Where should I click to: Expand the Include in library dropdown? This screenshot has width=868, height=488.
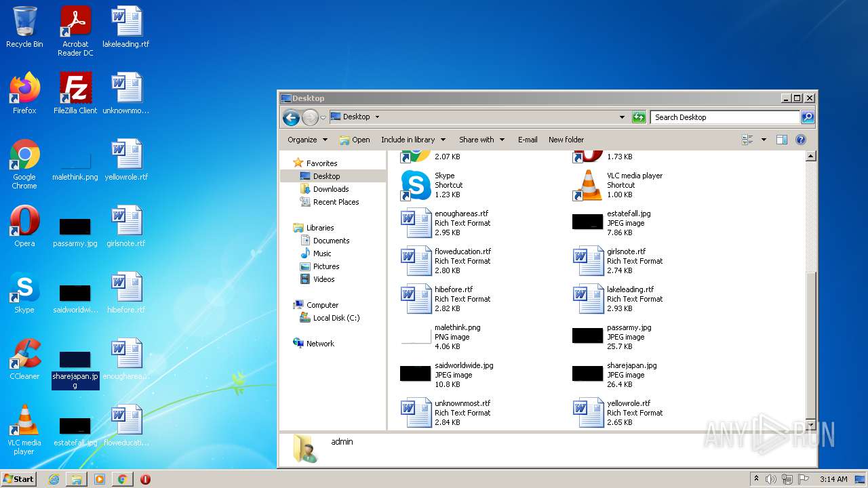413,140
